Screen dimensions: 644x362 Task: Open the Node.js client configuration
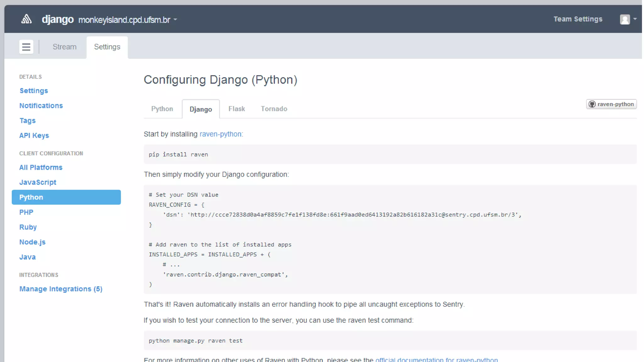point(32,242)
